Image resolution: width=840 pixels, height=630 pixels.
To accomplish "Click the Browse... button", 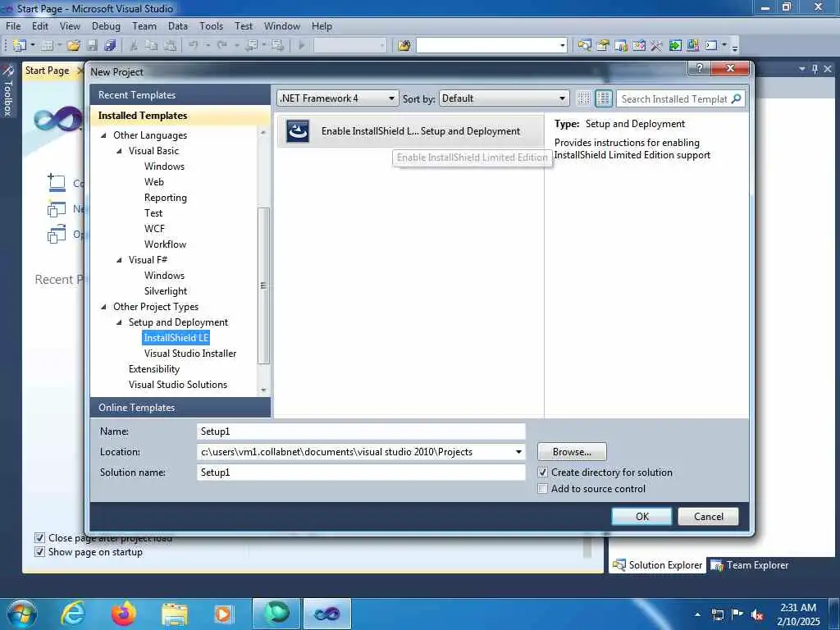I will coord(572,452).
